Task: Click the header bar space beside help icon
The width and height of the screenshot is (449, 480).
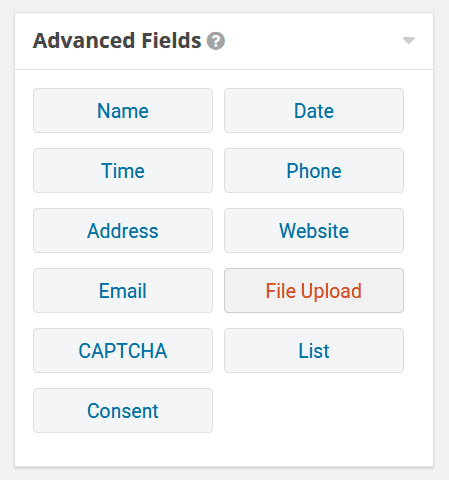Action: [313, 41]
